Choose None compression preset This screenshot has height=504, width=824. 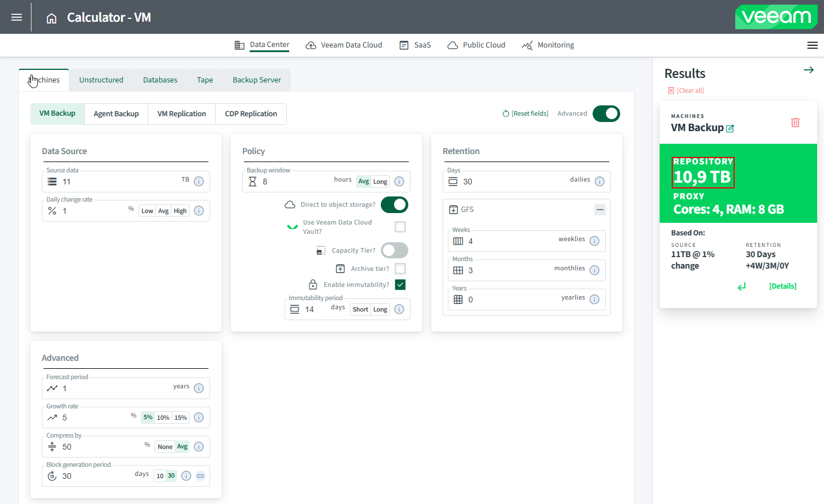[165, 447]
